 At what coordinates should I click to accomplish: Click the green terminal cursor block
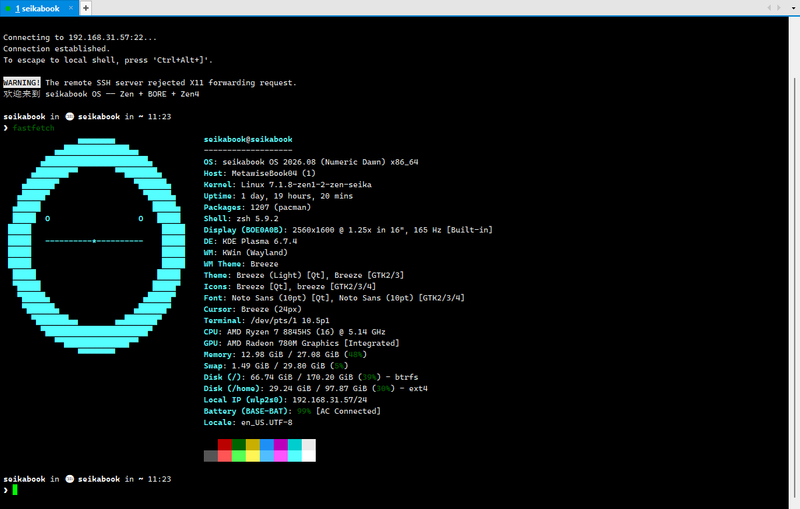point(15,490)
